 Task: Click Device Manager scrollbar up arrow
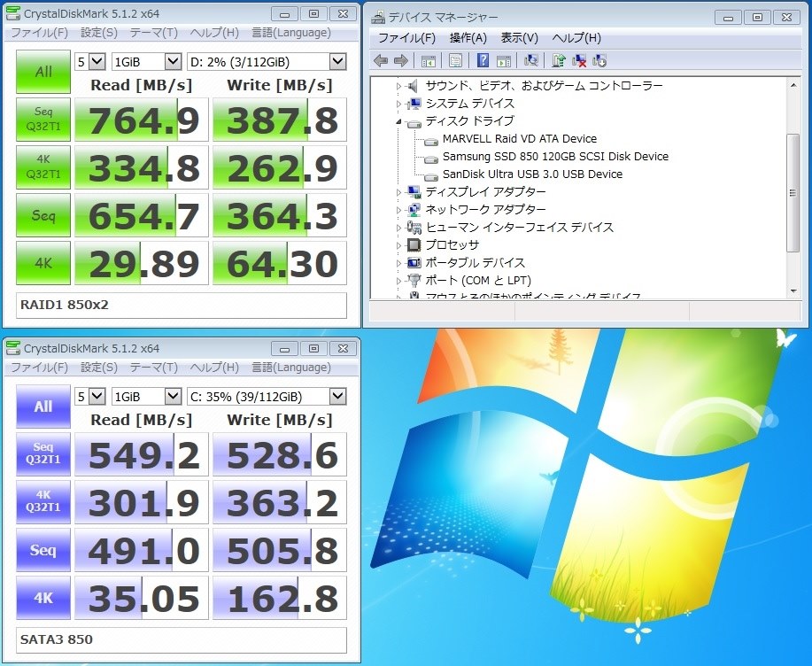[x=793, y=85]
